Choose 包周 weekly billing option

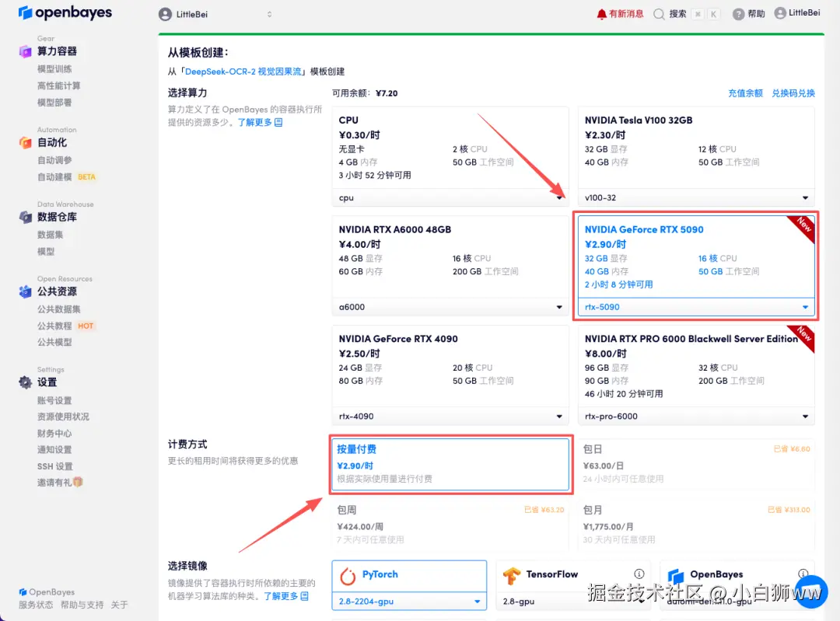click(450, 524)
